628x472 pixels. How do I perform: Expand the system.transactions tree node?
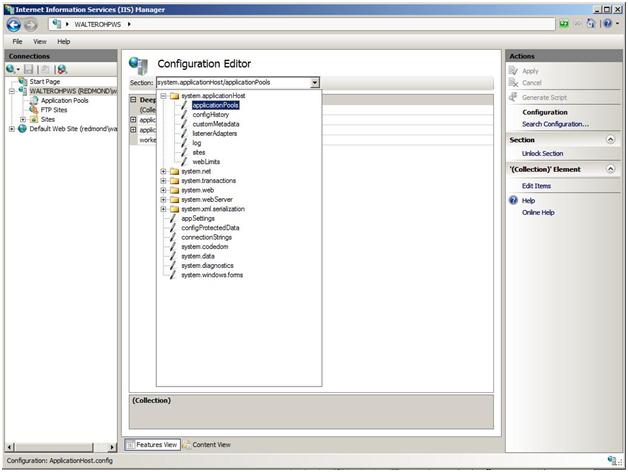163,181
